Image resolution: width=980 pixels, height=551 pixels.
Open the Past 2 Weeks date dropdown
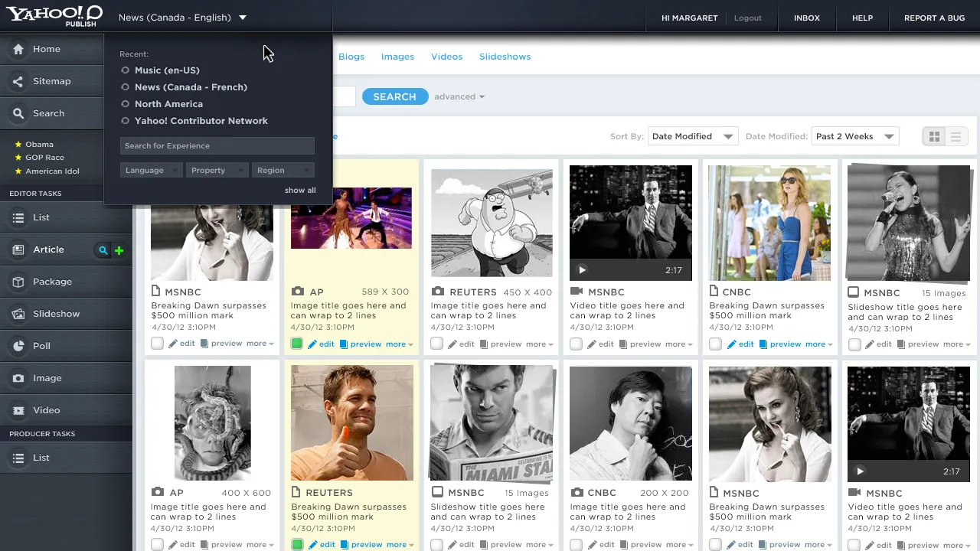click(x=855, y=136)
